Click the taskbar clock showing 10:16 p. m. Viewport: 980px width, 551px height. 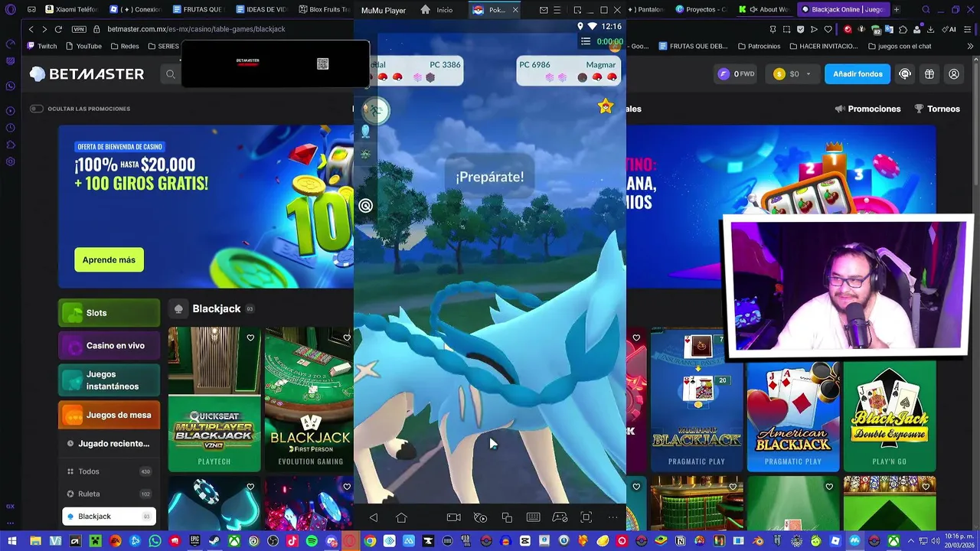958,541
